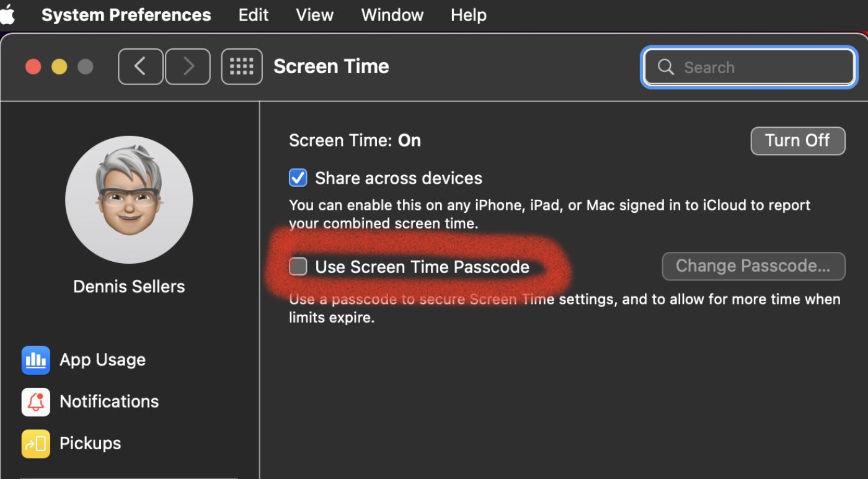Click the magnifying glass search icon
868x479 pixels.
[x=666, y=67]
